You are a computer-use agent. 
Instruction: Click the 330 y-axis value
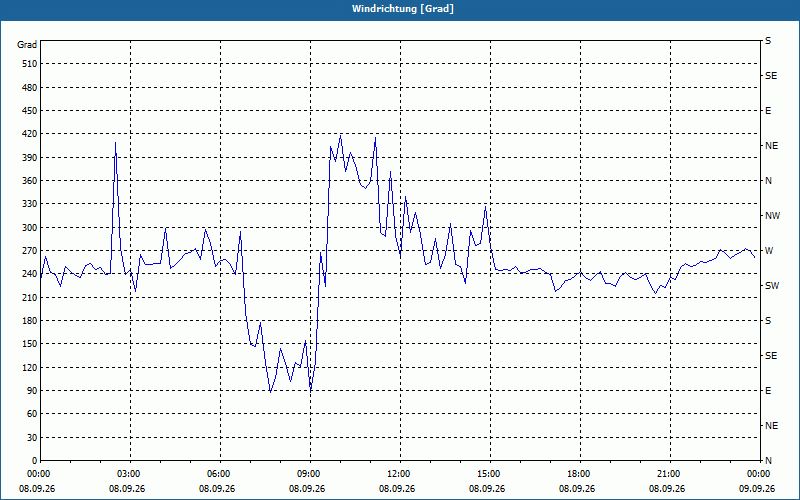pos(30,204)
